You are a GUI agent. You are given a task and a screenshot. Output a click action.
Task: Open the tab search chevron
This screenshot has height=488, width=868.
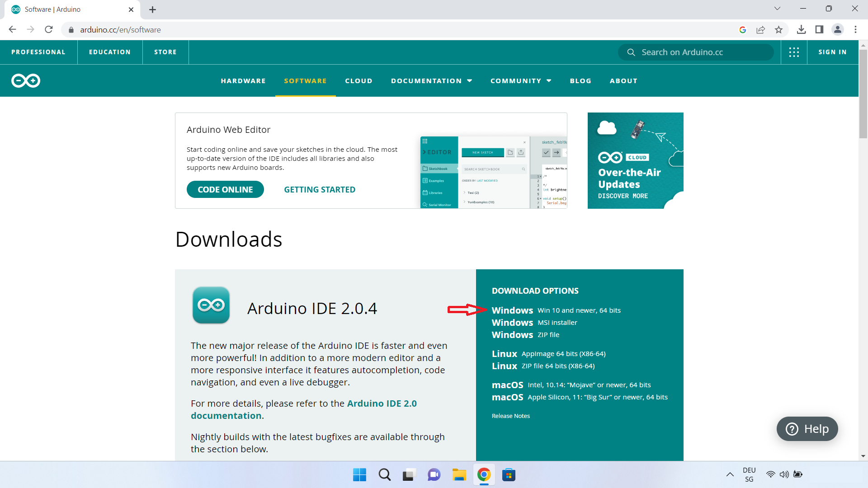click(777, 9)
